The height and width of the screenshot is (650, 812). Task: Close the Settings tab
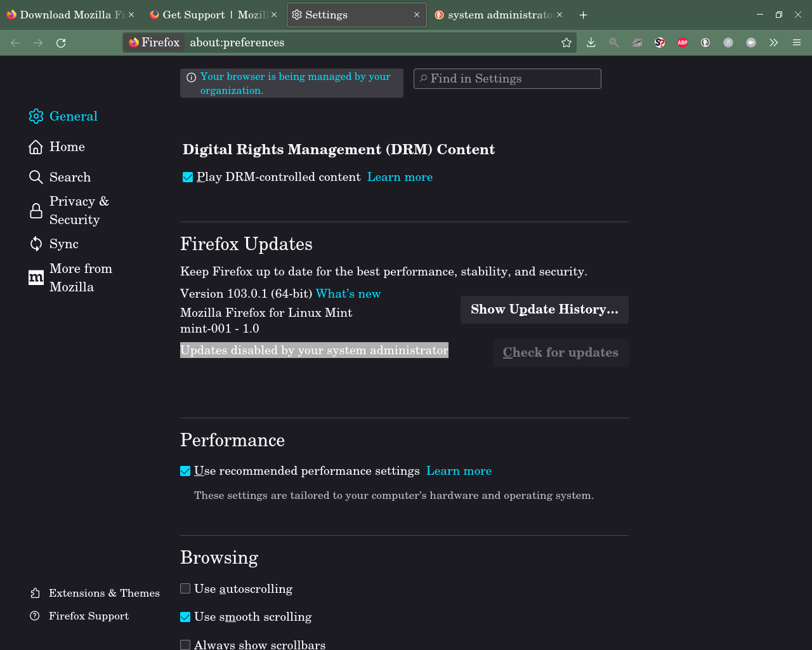click(x=417, y=15)
